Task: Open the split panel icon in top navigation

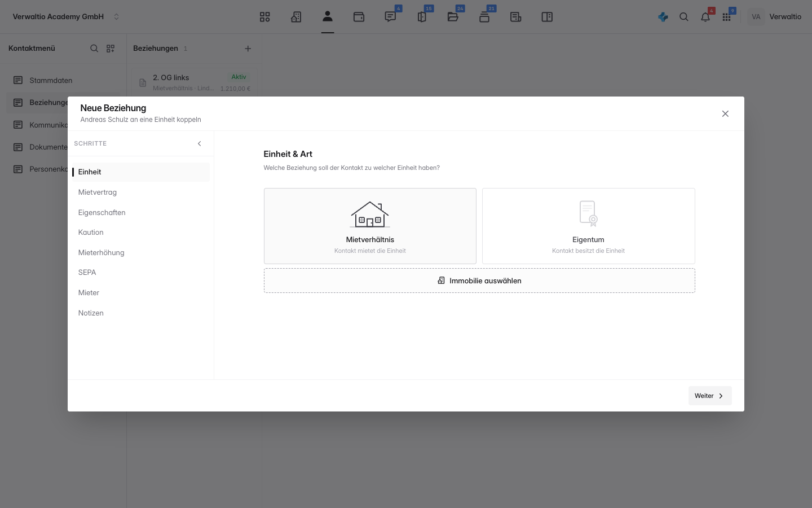Action: [x=547, y=17]
